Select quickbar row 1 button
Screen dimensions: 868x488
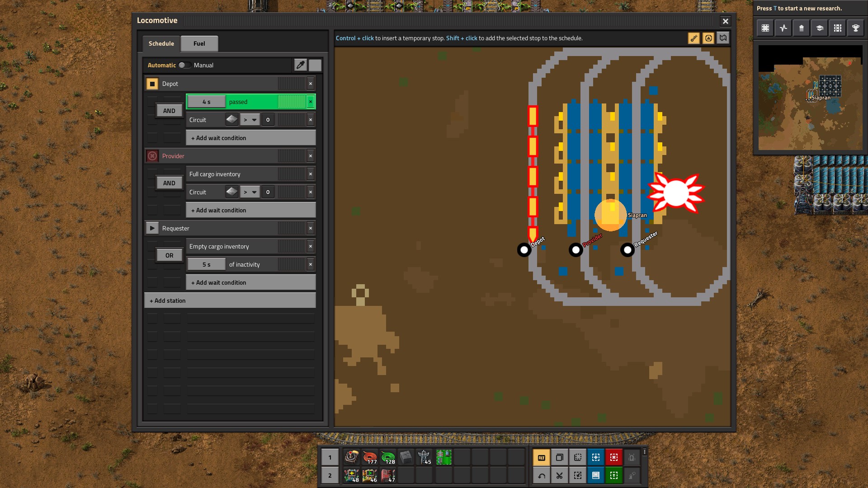click(330, 457)
